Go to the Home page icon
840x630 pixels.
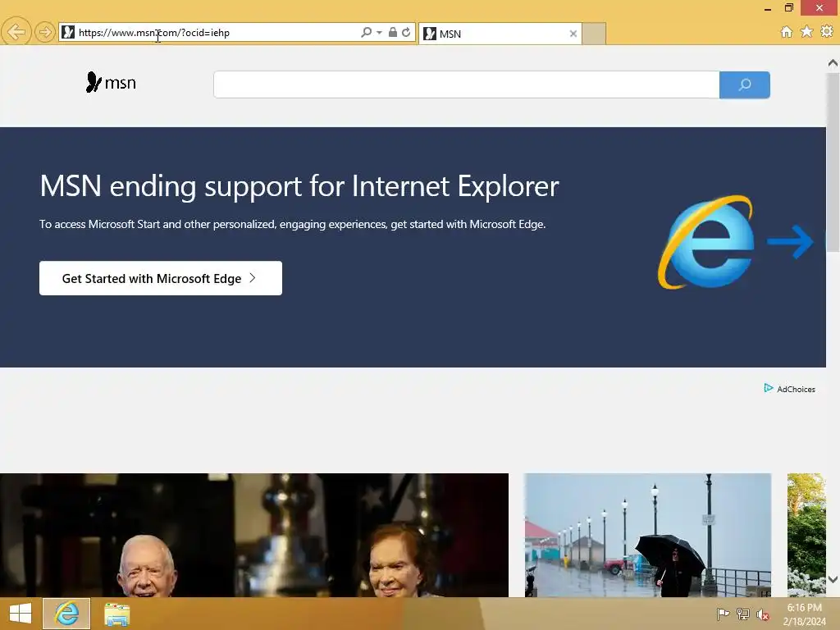click(787, 32)
